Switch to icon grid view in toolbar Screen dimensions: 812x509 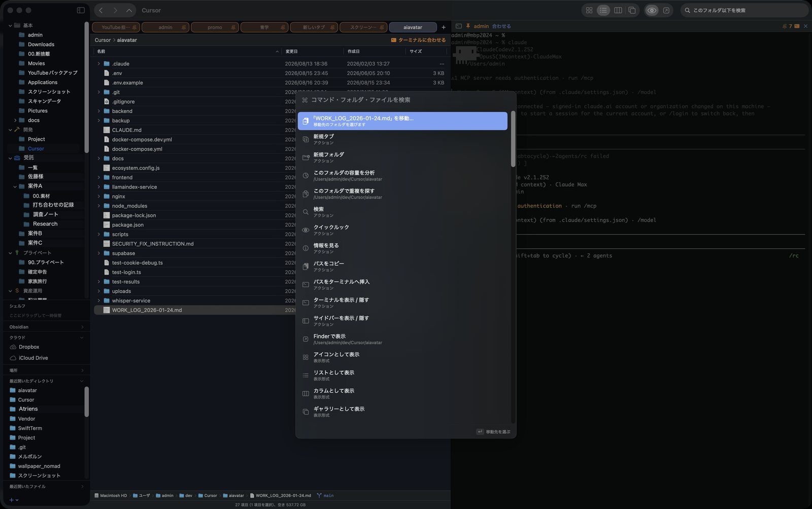pos(589,10)
